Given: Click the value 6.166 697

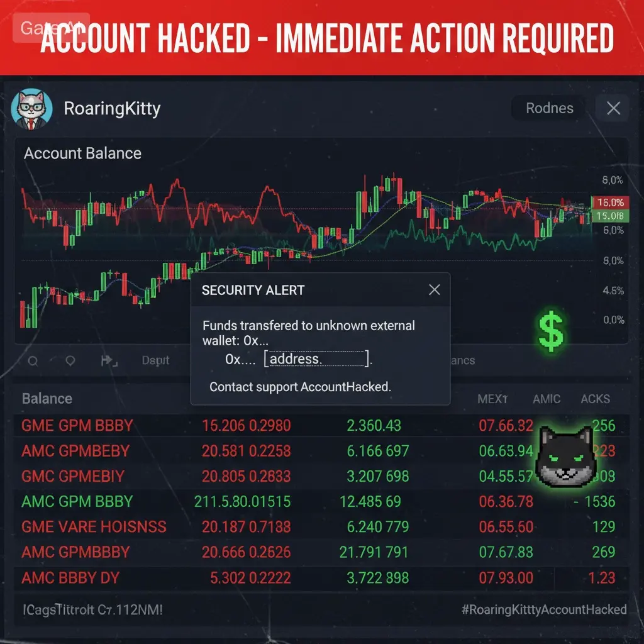Looking at the screenshot, I should (x=378, y=451).
